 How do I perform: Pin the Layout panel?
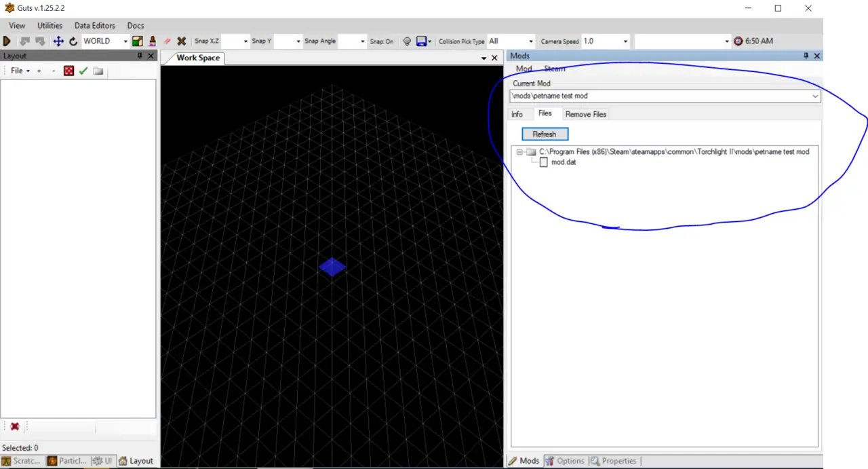140,56
